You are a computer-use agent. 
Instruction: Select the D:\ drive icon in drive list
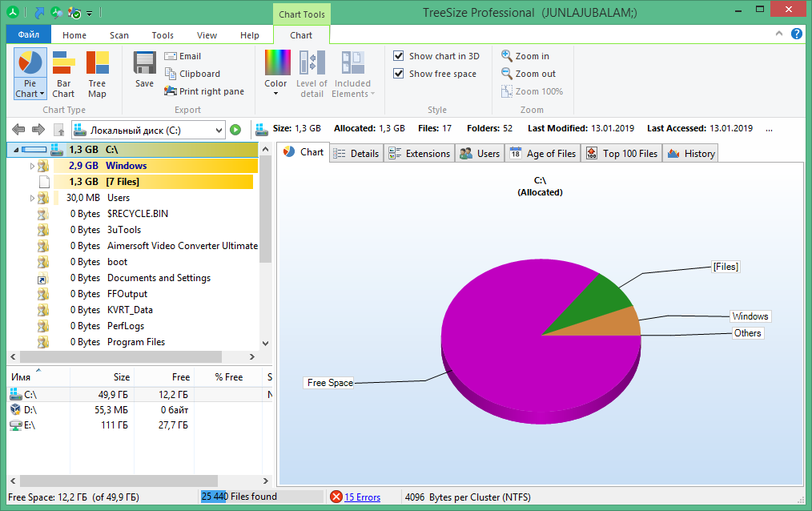pos(15,409)
